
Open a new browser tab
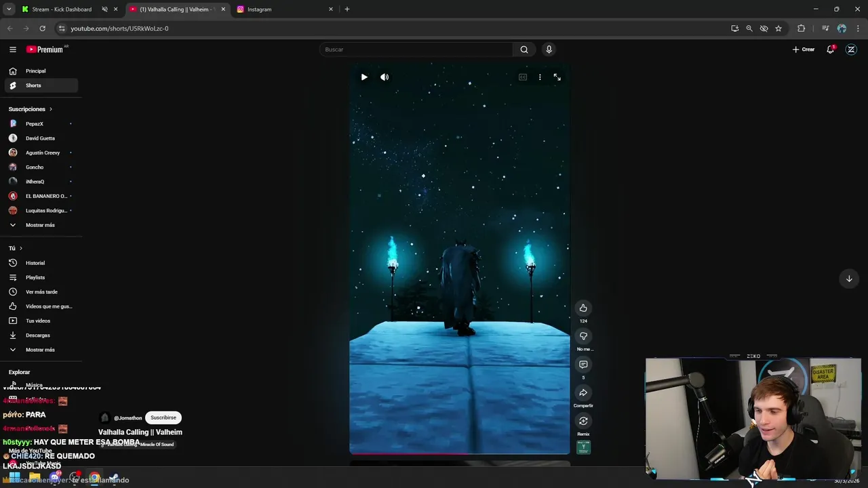[x=347, y=9]
